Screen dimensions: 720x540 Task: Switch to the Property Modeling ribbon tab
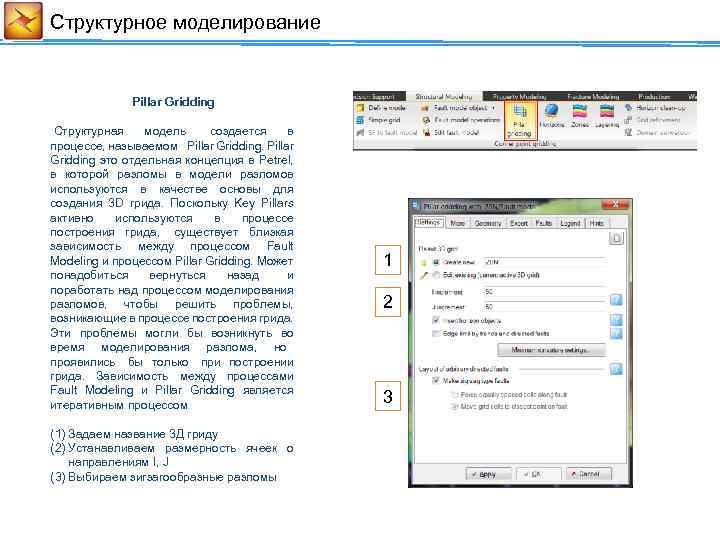click(519, 96)
